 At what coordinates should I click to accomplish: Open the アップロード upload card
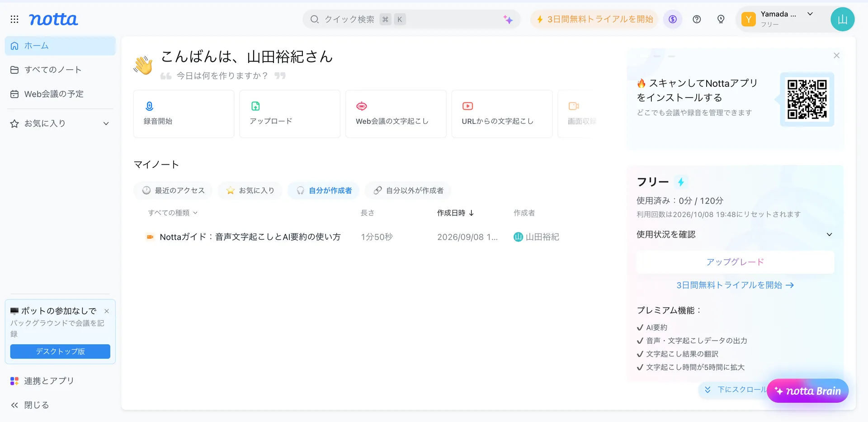coord(290,114)
